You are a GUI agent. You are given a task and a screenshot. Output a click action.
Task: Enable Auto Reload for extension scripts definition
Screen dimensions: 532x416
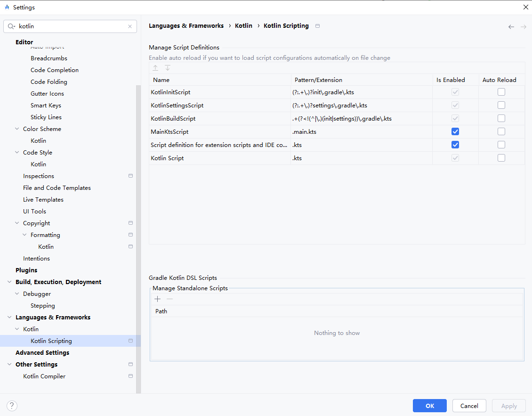501,145
